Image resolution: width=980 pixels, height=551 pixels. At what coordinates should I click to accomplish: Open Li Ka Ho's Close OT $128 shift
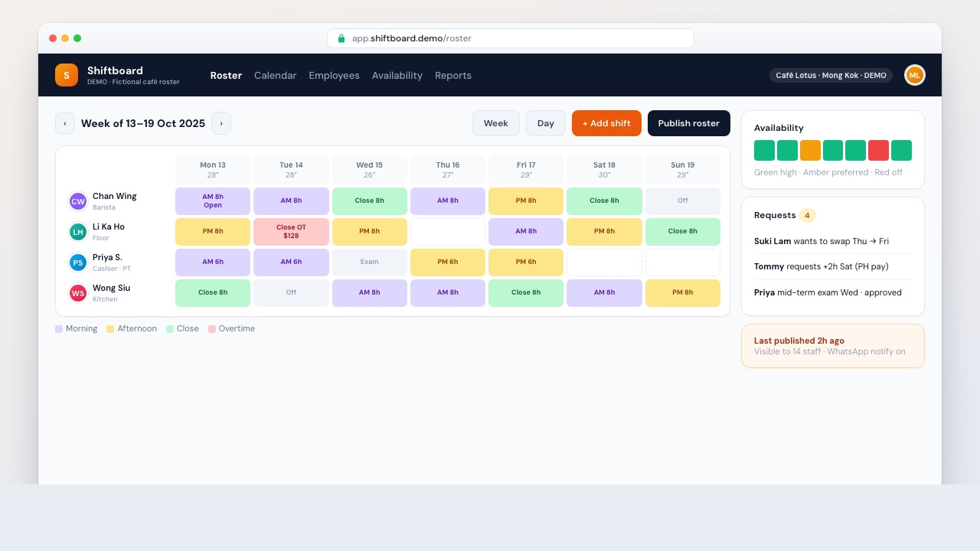click(291, 232)
